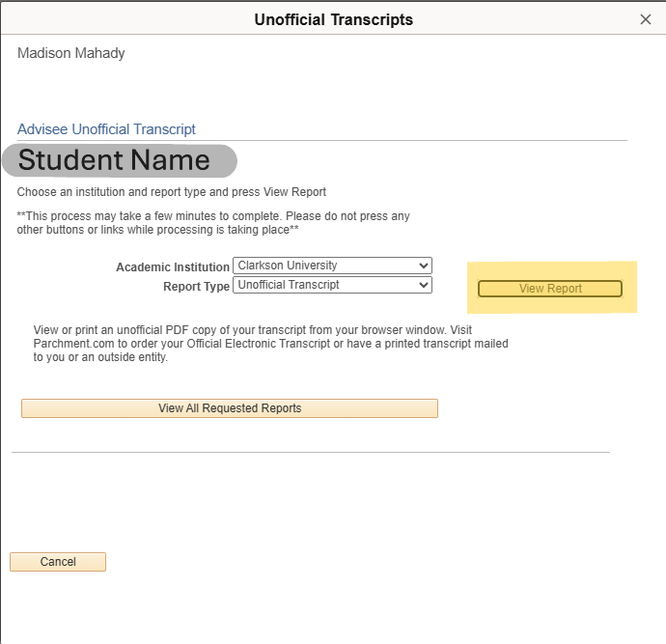This screenshot has width=666, height=644.
Task: Cancel the transcript request
Action: tap(58, 562)
